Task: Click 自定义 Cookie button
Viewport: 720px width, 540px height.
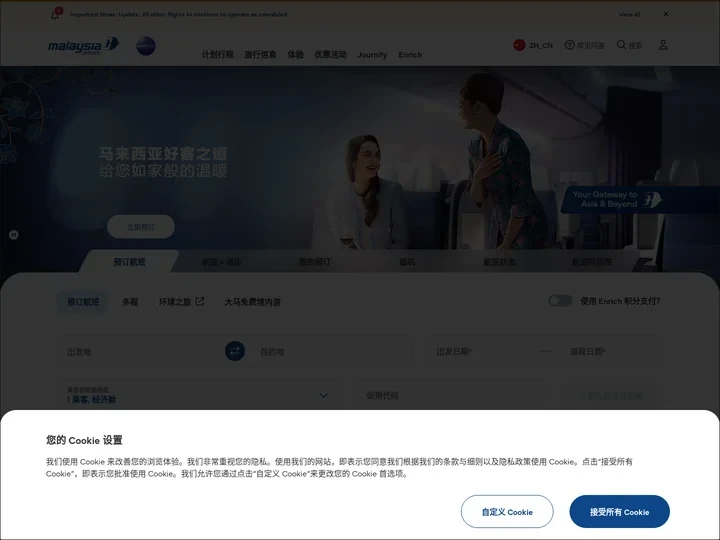Action: tap(507, 512)
